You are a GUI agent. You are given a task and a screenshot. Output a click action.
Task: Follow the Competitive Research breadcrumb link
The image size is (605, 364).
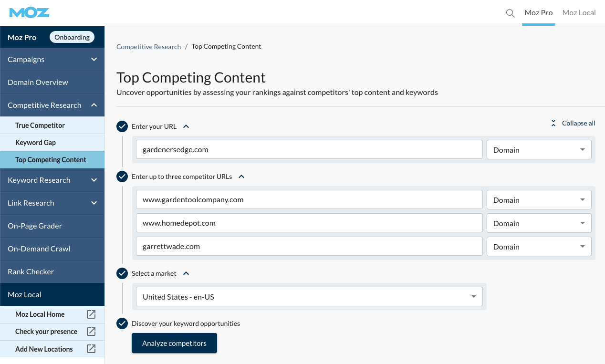[148, 47]
